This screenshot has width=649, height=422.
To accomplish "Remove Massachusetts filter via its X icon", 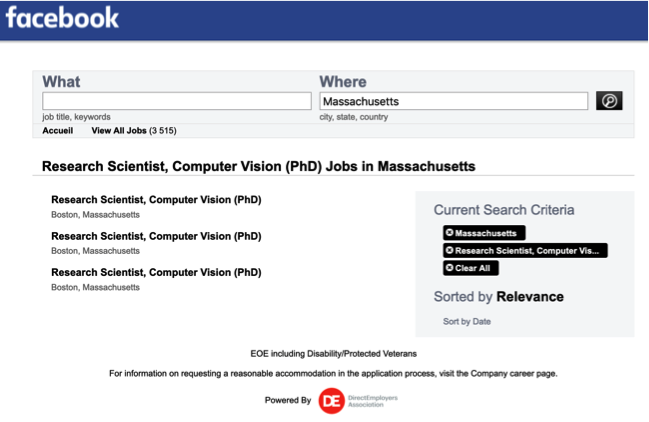I will pyautogui.click(x=449, y=233).
